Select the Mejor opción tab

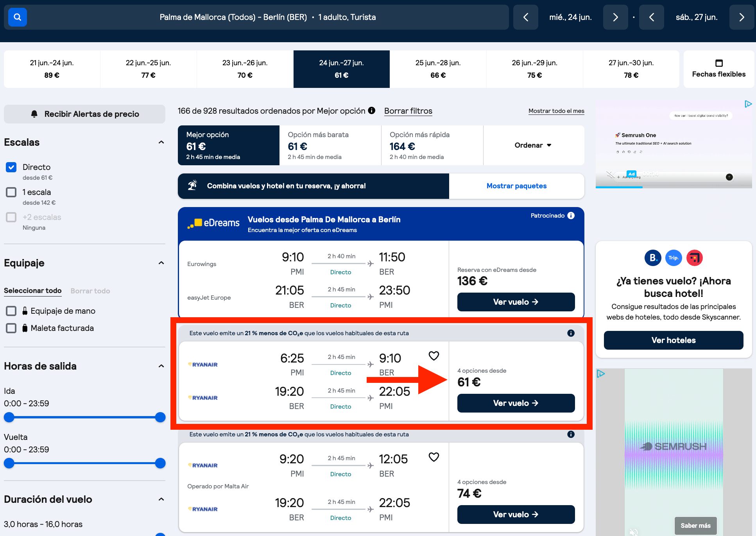tap(229, 145)
